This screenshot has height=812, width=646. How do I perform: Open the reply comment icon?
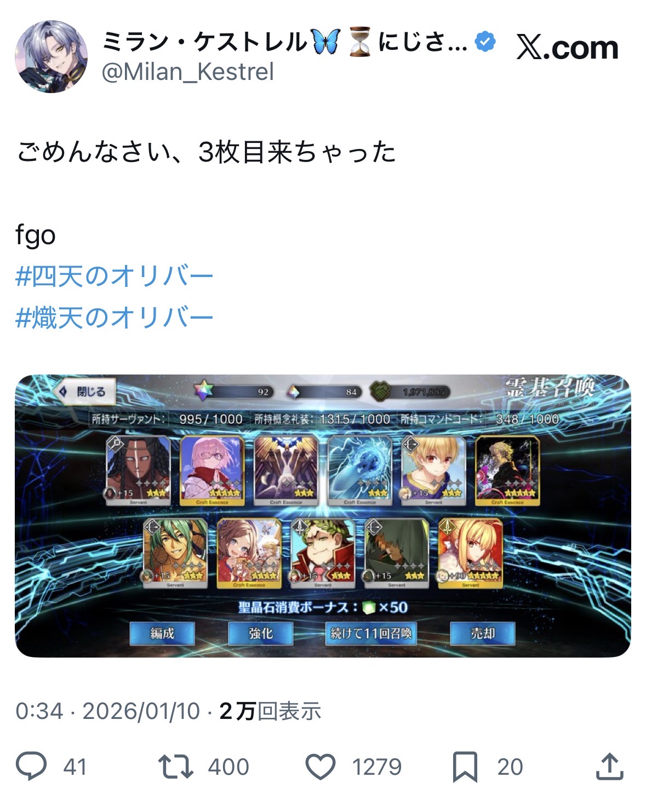31,766
